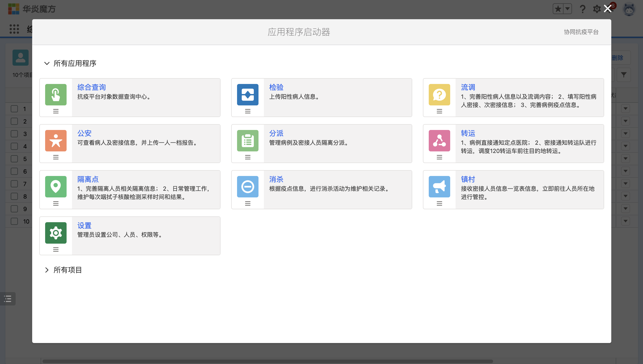The height and width of the screenshot is (364, 643).
Task: Open the 公安 orange person icon
Action: 56,140
